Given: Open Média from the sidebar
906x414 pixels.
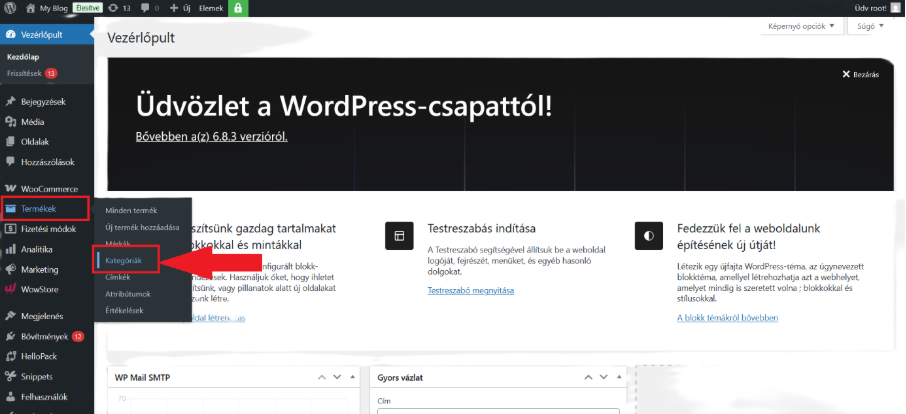Looking at the screenshot, I should coord(33,122).
